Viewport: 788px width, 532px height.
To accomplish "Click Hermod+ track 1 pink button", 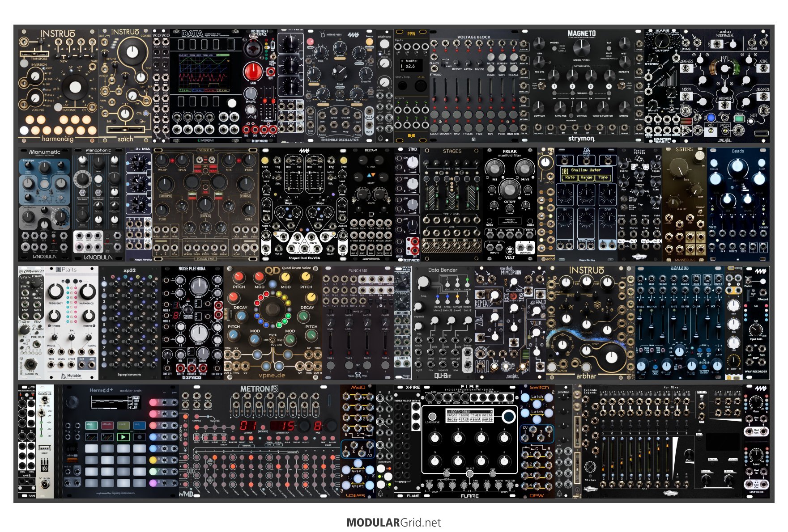I will click(x=153, y=402).
